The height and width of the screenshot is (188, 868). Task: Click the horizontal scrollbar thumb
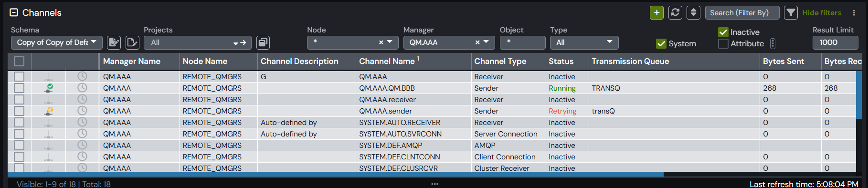[x=335, y=175]
